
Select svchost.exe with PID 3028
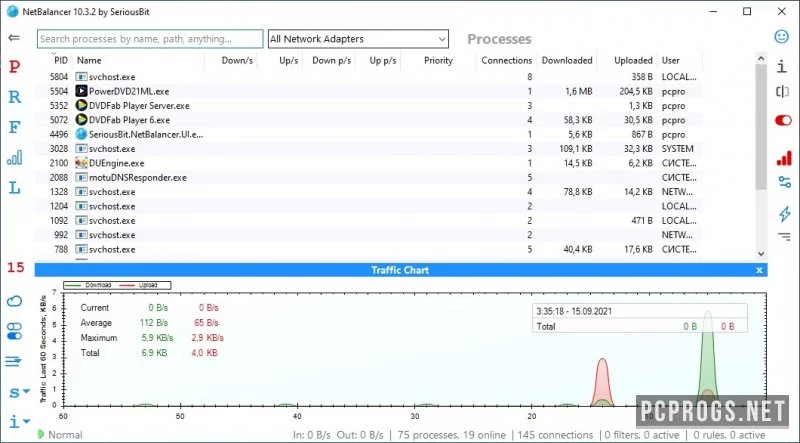368,149
